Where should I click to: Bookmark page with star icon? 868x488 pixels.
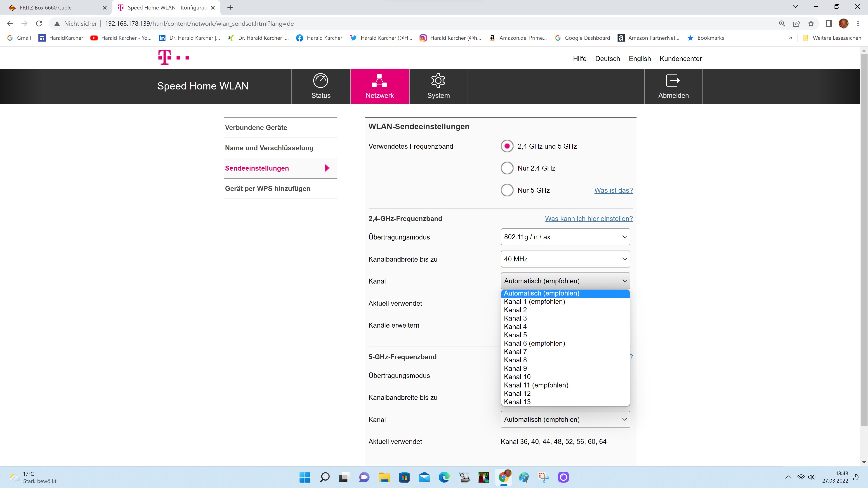point(811,23)
